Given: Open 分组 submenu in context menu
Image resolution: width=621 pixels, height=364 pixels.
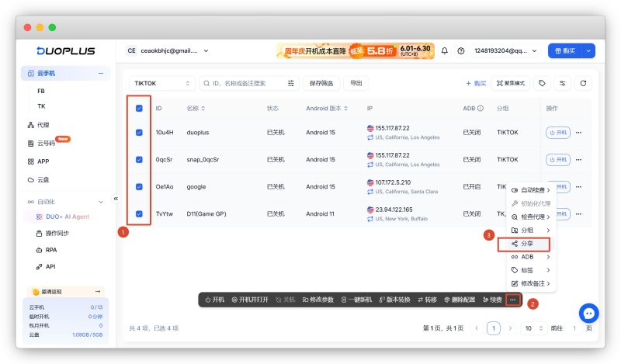Looking at the screenshot, I should coord(531,231).
